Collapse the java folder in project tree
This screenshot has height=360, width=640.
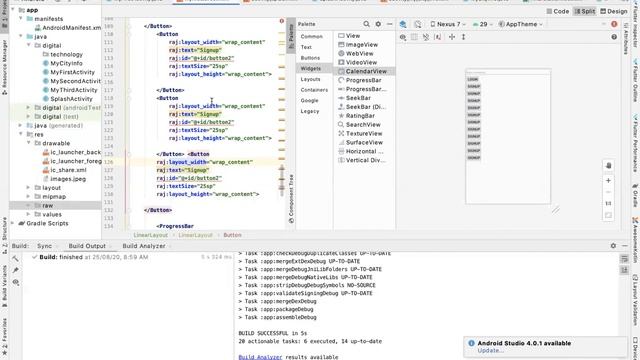point(21,36)
